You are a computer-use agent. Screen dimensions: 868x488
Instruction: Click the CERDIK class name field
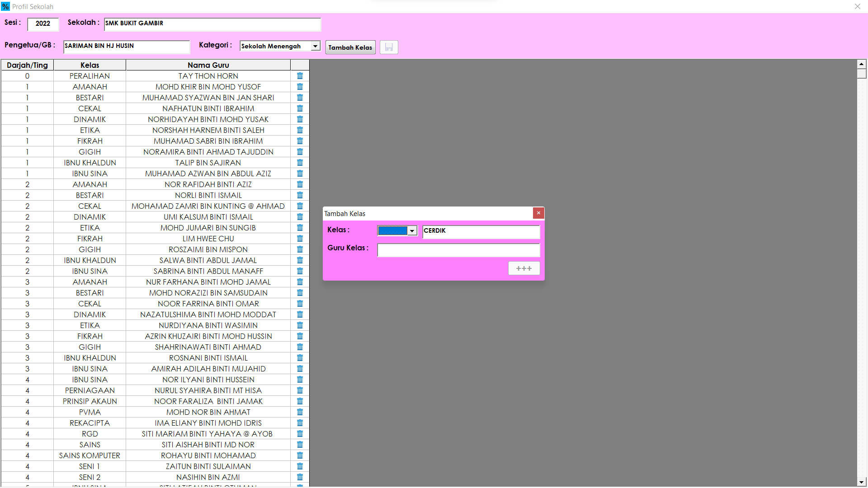pyautogui.click(x=481, y=231)
